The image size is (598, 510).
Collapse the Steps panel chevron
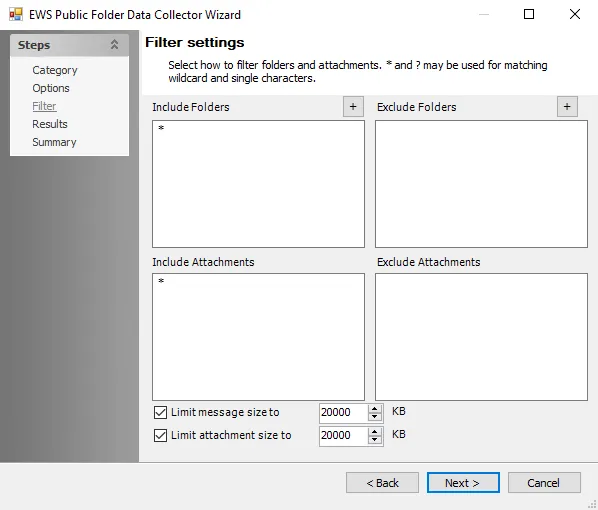coord(114,45)
